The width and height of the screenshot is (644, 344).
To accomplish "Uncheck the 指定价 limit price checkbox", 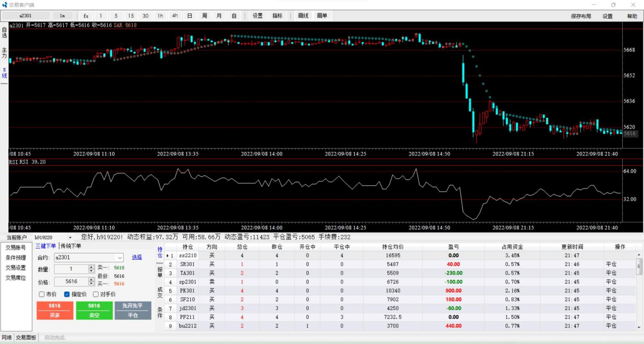I will (67, 294).
